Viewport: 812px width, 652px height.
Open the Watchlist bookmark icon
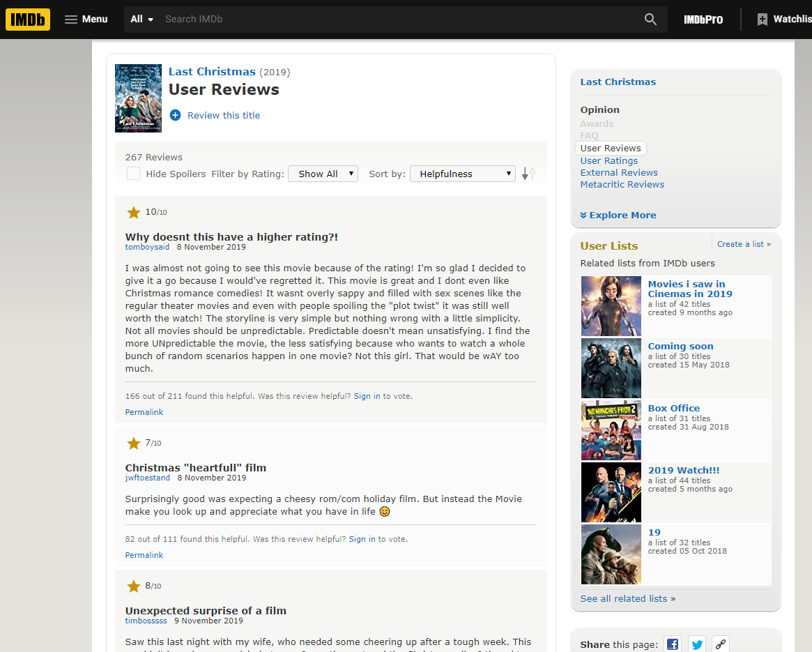[x=762, y=20]
